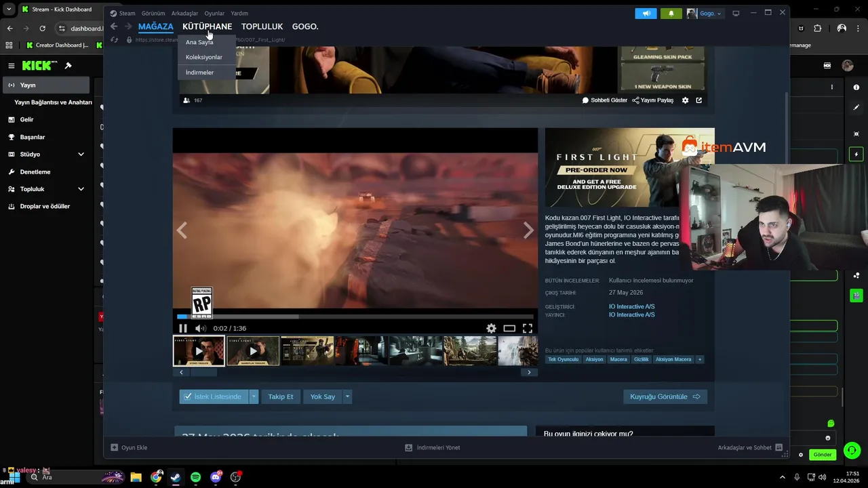
Task: Click the Aksiyon Macera tag
Action: click(x=673, y=359)
